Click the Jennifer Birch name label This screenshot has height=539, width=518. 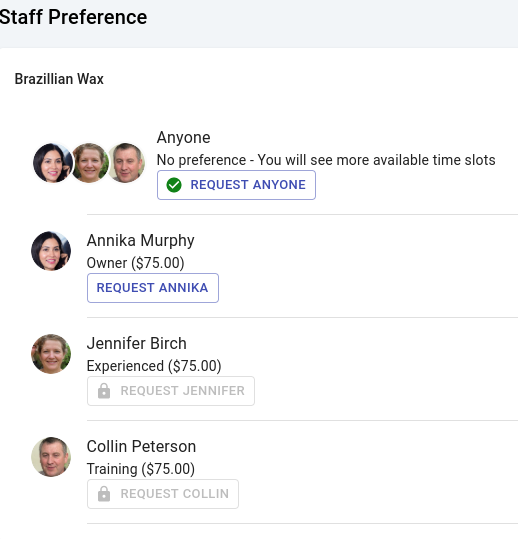(x=136, y=343)
